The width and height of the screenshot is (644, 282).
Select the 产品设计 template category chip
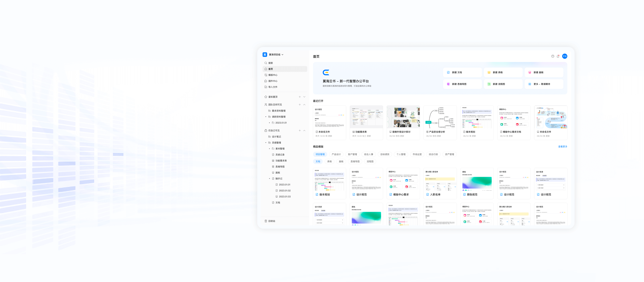(x=336, y=154)
